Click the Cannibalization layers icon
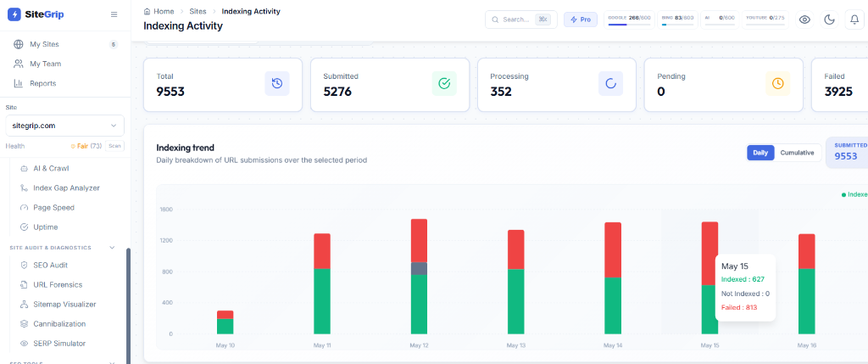Screen dimensions: 868x364 click(x=24, y=323)
